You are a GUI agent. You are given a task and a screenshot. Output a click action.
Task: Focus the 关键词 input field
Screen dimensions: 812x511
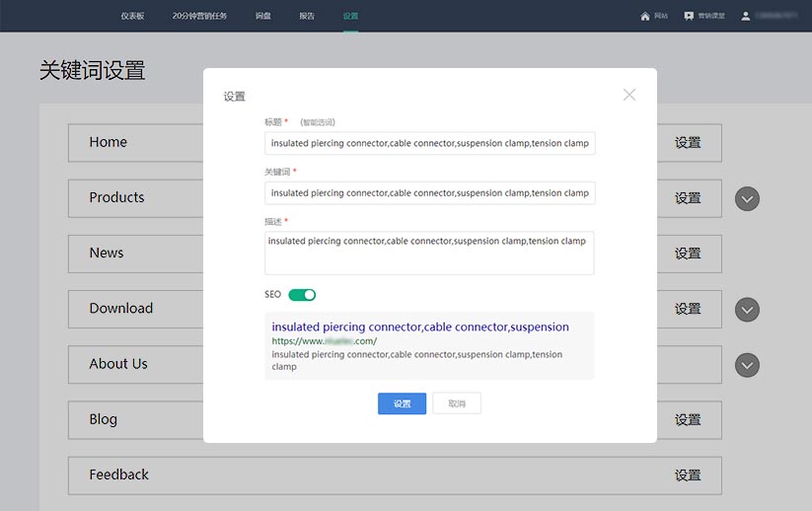coord(429,193)
